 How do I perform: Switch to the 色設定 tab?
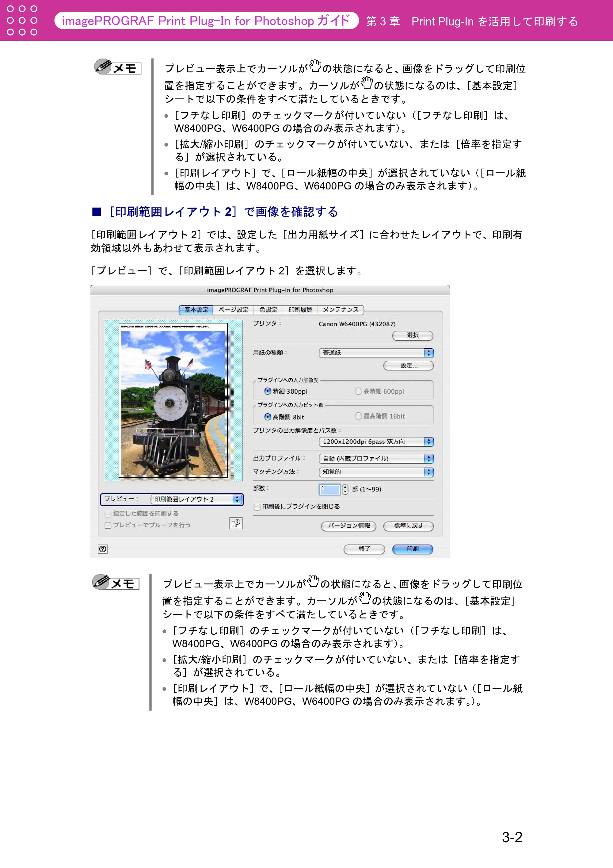[x=268, y=310]
